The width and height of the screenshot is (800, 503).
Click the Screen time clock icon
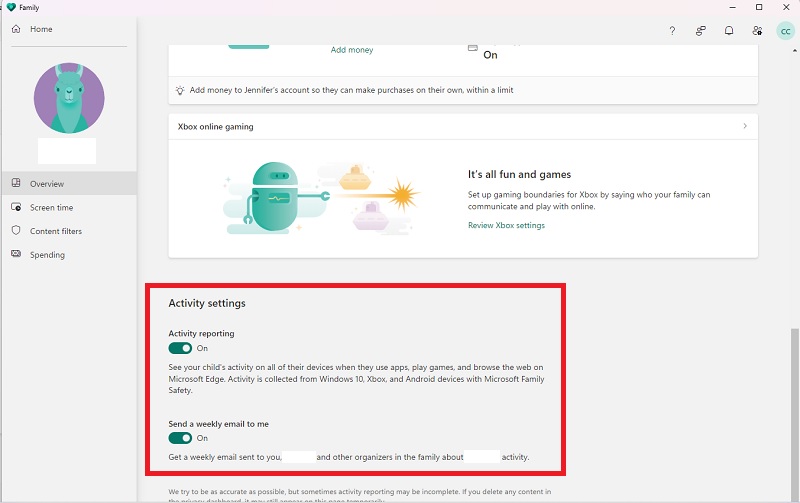point(16,207)
